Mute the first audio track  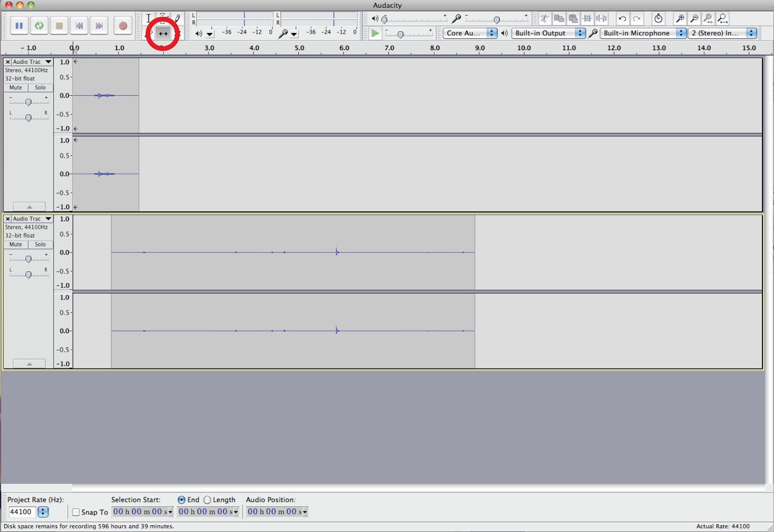pos(15,88)
